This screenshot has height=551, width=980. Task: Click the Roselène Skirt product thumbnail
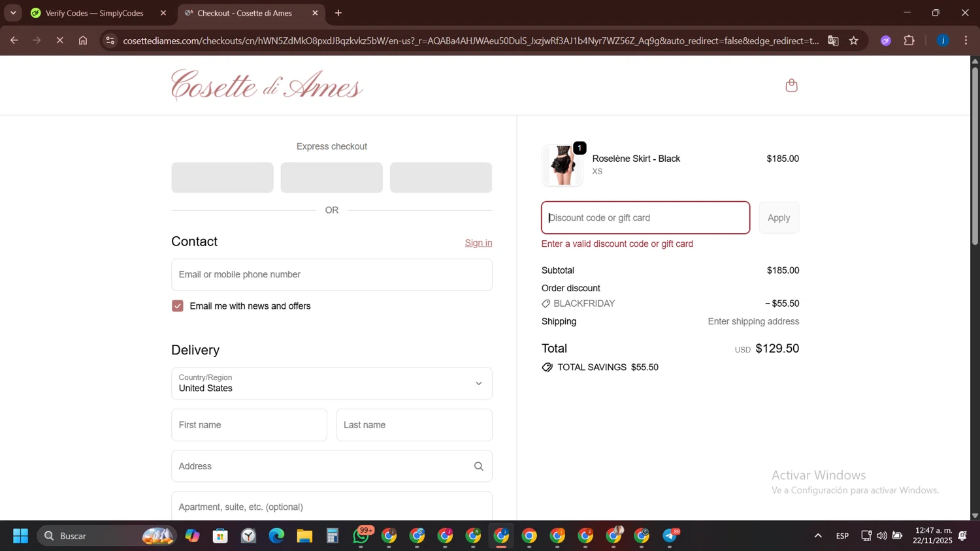(563, 165)
